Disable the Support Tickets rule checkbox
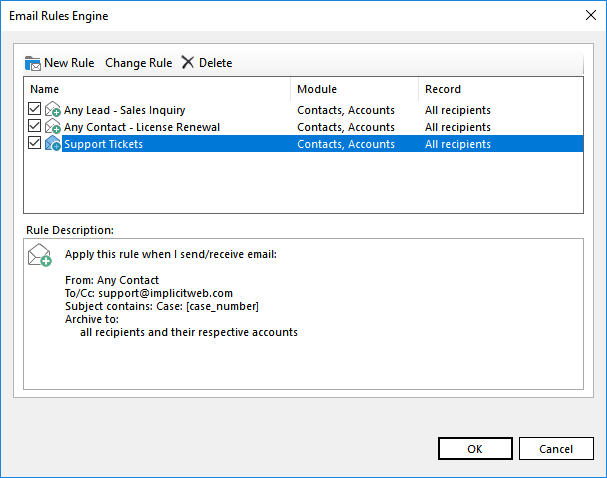 [x=35, y=144]
